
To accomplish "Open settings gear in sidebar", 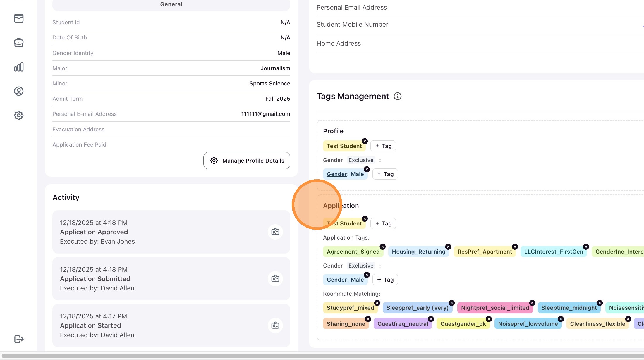I will (x=19, y=115).
